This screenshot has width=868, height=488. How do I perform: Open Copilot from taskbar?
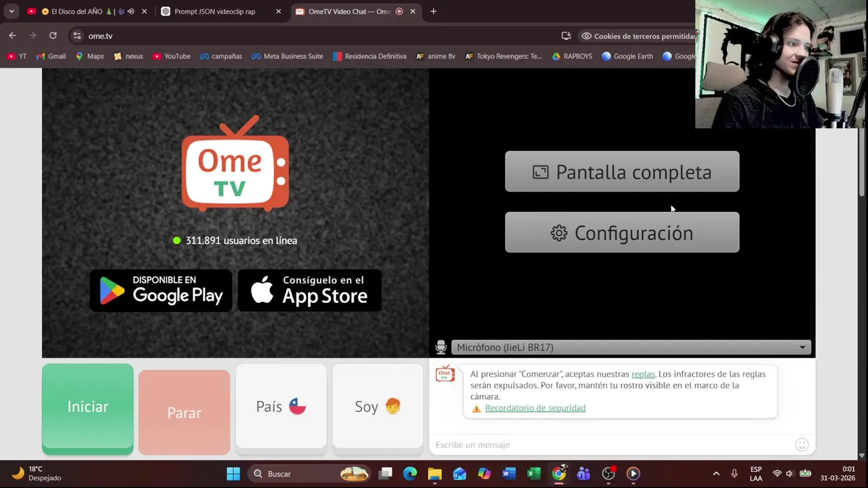pyautogui.click(x=484, y=474)
